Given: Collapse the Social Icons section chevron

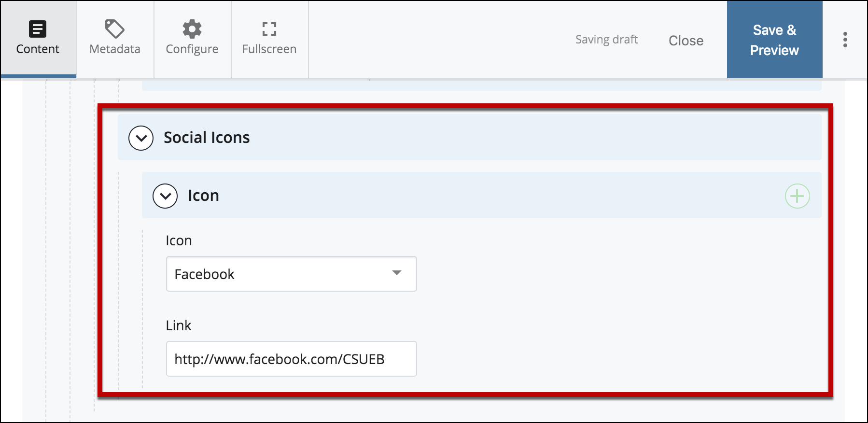Looking at the screenshot, I should [141, 138].
